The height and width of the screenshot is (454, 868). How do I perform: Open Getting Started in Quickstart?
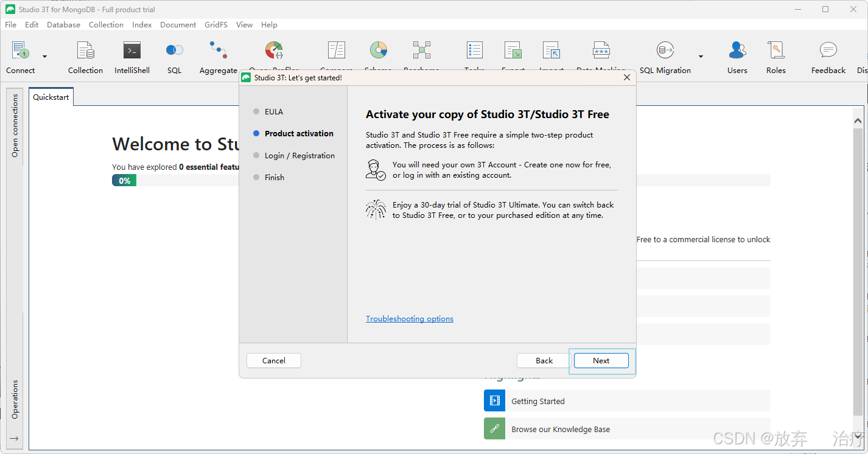(x=627, y=401)
